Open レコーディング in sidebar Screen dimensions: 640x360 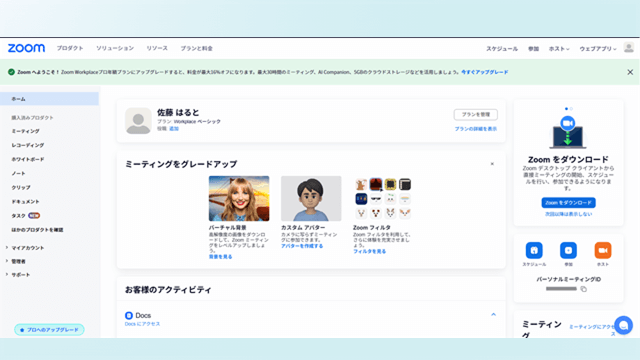[28, 145]
